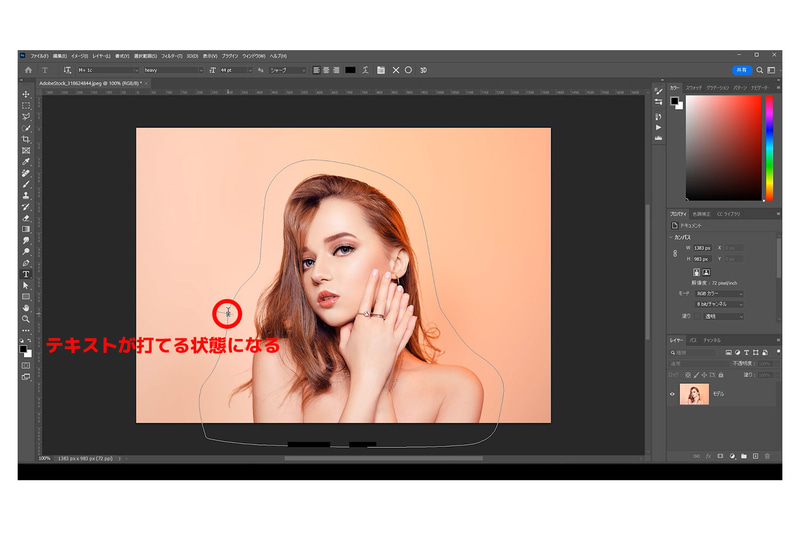Open the ファイル menu
800x533 pixels.
tap(39, 56)
